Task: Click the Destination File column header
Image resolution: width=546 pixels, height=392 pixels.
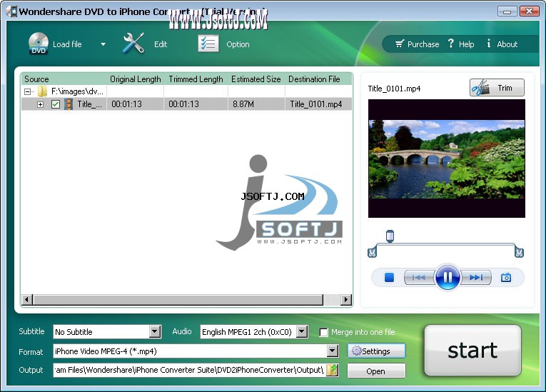Action: (x=314, y=79)
